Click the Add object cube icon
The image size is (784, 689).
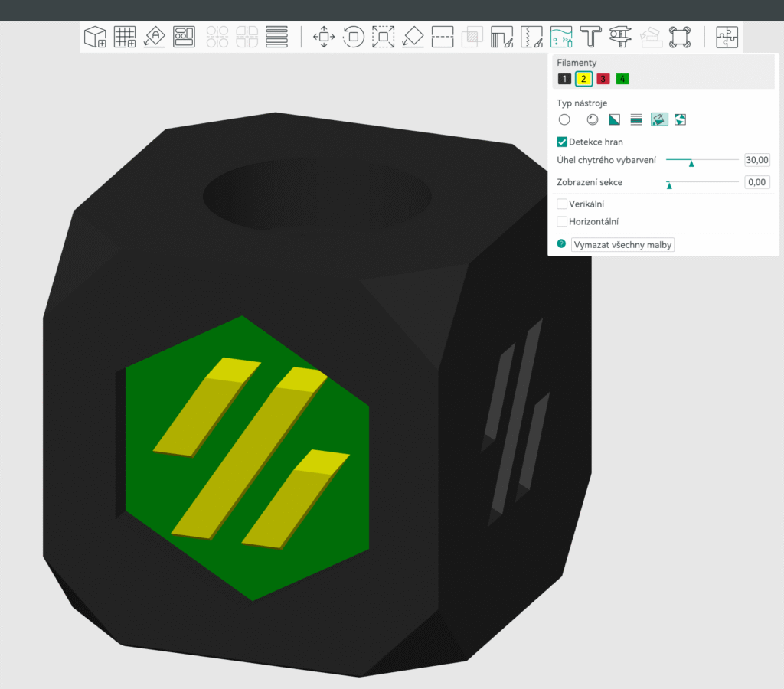pyautogui.click(x=95, y=37)
